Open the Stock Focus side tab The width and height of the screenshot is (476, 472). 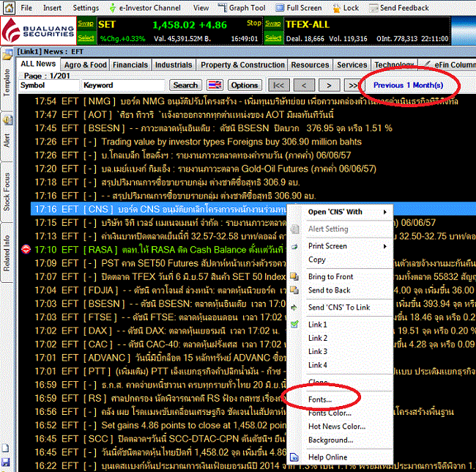pyautogui.click(x=7, y=192)
